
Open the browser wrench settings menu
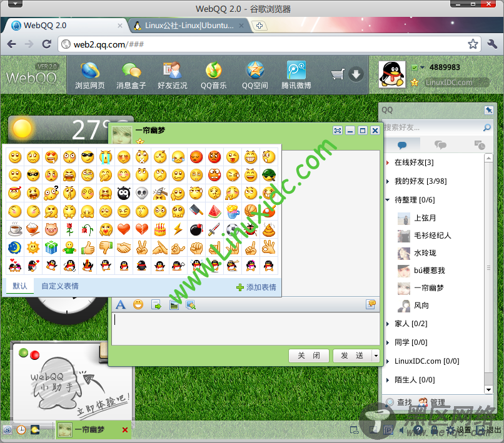492,44
